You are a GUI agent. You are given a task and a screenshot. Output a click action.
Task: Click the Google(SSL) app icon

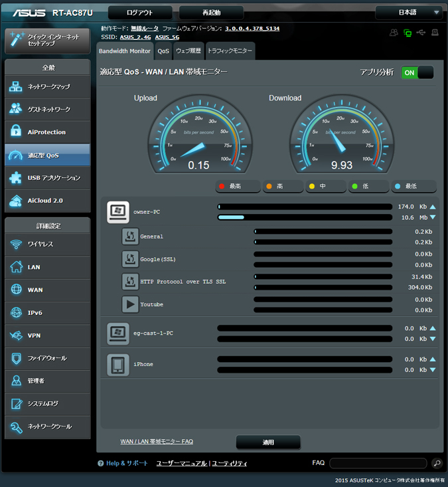coord(130,259)
